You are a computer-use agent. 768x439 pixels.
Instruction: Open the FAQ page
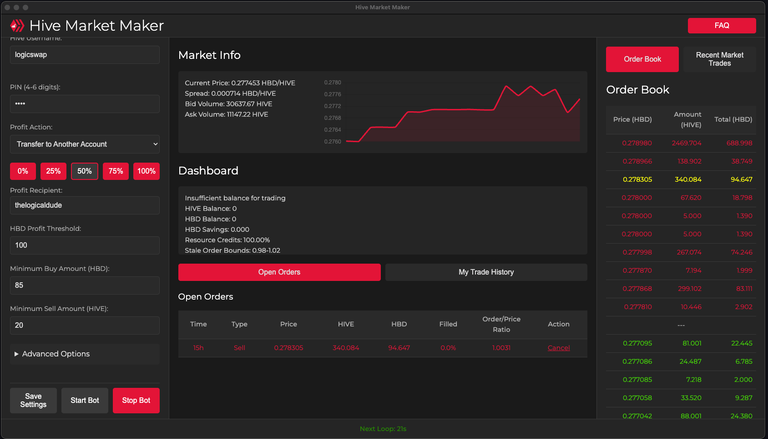coord(721,25)
